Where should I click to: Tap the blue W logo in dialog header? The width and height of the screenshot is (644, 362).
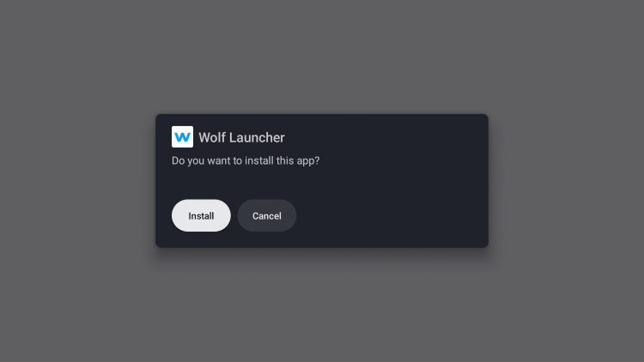(182, 136)
